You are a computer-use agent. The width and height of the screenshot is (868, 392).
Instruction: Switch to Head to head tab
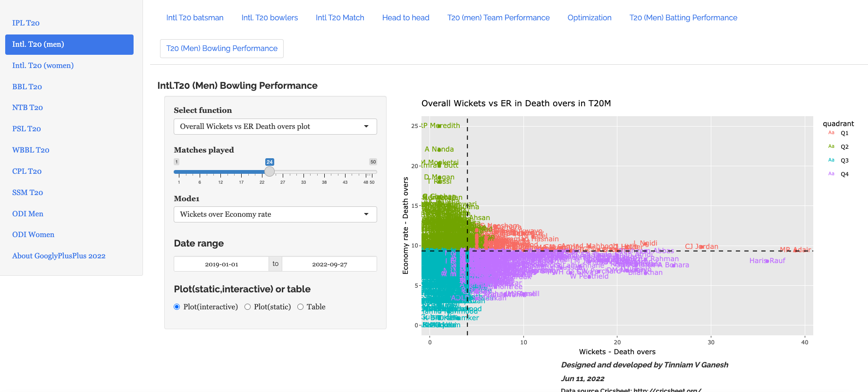pyautogui.click(x=405, y=18)
